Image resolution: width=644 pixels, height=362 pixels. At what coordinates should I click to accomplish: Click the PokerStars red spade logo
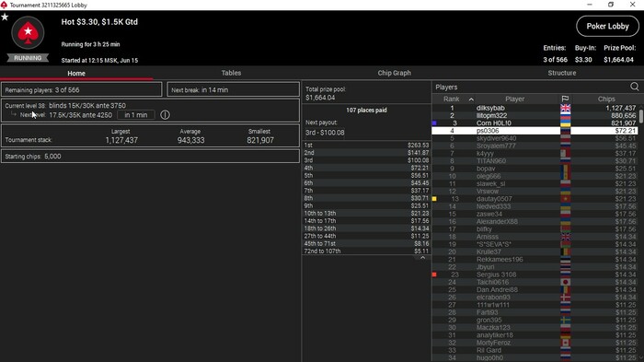[x=28, y=32]
